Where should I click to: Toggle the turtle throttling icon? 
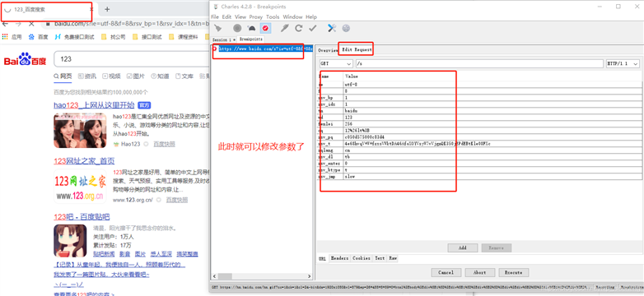click(251, 28)
